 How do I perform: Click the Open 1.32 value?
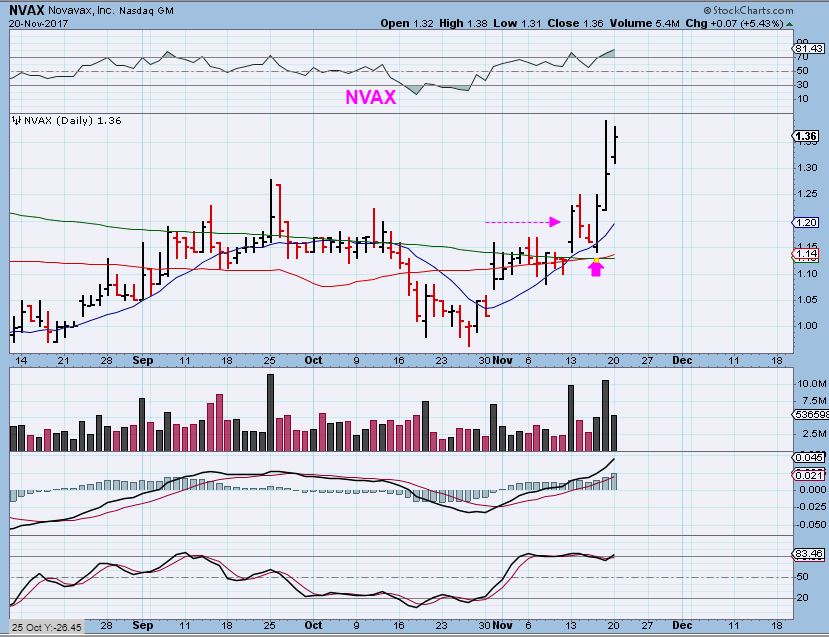[407, 23]
